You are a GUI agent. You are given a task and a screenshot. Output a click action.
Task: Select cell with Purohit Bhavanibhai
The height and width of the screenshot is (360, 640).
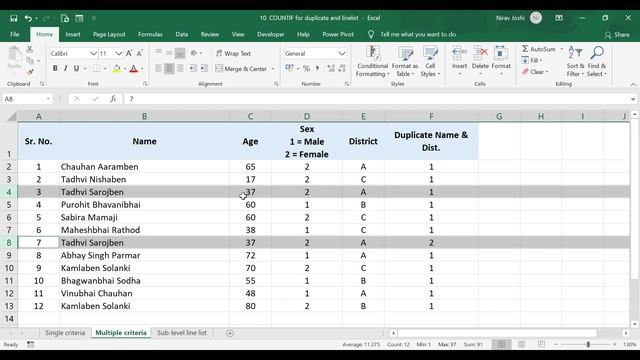[144, 204]
